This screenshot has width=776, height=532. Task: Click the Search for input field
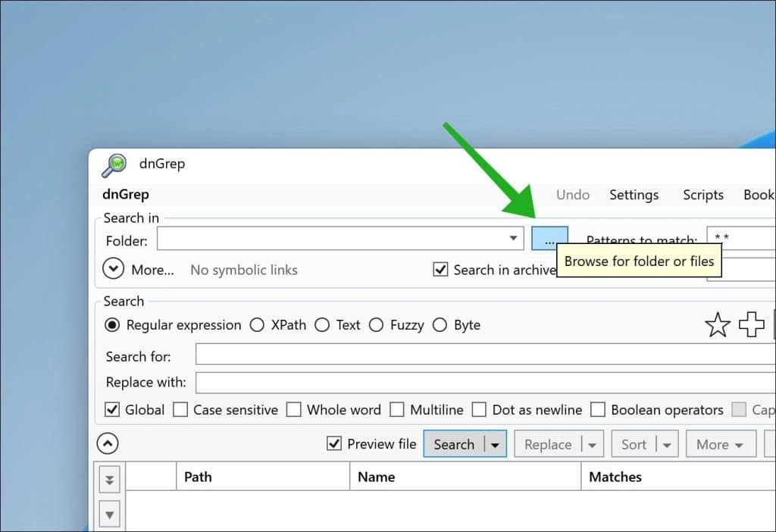point(486,355)
